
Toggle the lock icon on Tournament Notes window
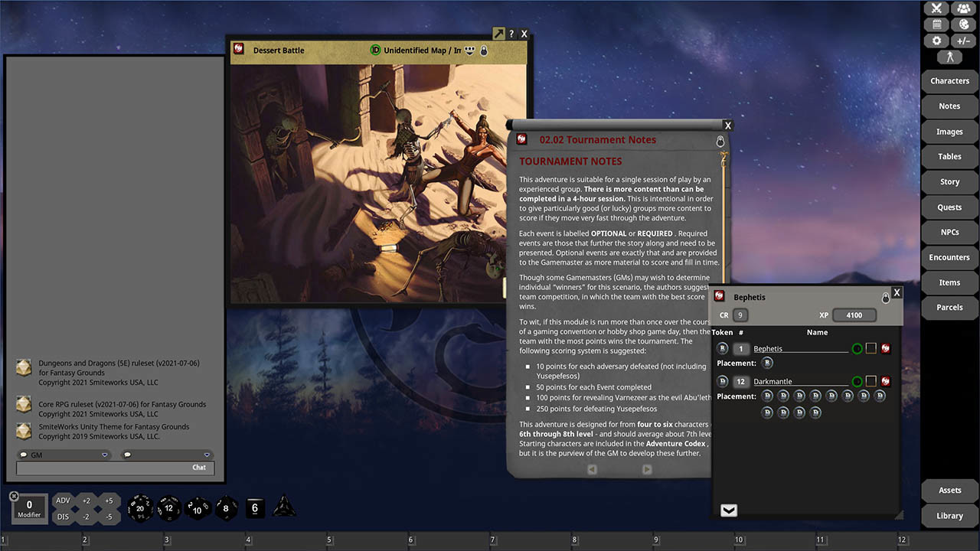pos(720,141)
